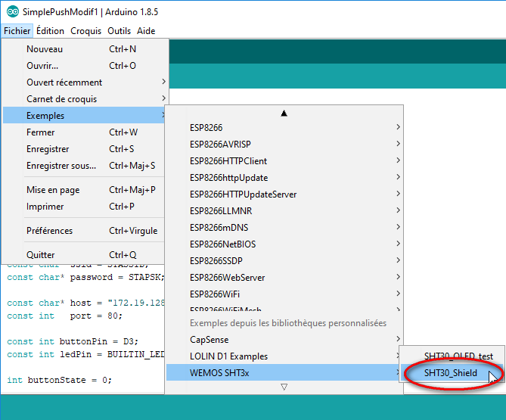Open the SHT30_OLED_test example sketch
The image size is (506, 420).
coord(452,356)
